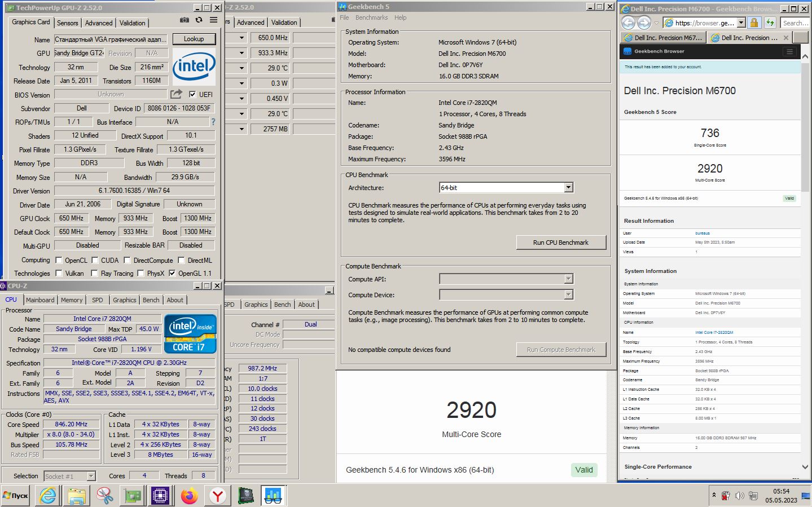Open the Intel Core i7-2820QM link in browser
Viewport: 812px width, 507px height.
point(714,333)
